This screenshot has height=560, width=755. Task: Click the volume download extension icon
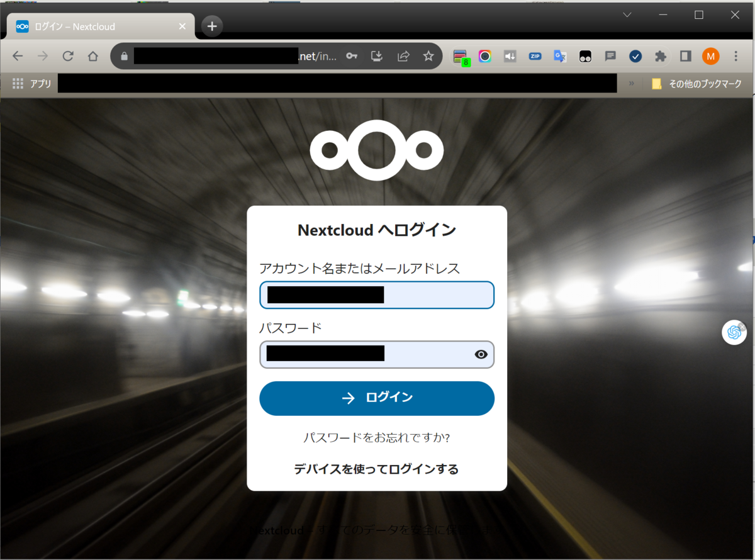pos(510,56)
